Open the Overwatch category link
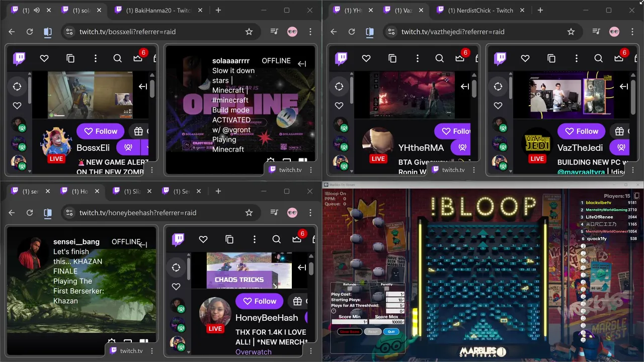This screenshot has height=362, width=644. pyautogui.click(x=254, y=352)
